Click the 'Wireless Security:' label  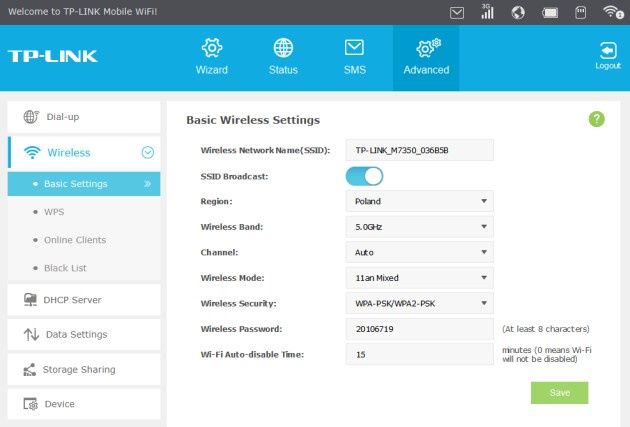coord(239,304)
